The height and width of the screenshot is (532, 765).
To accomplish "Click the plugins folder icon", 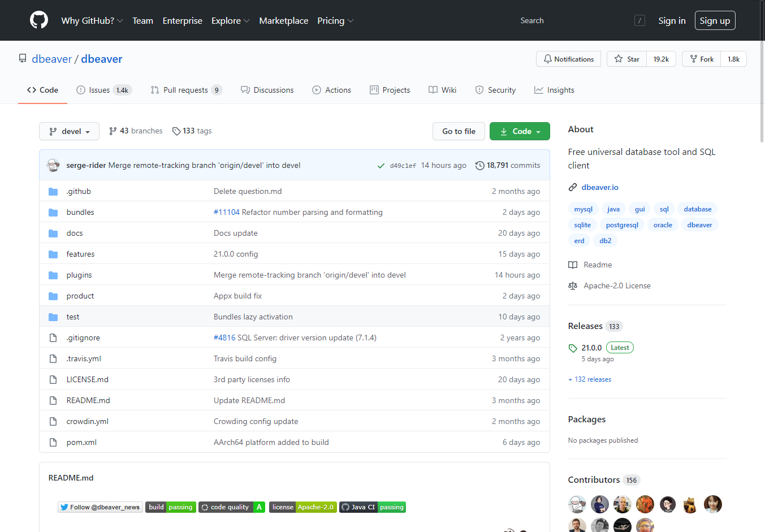I will (x=53, y=275).
